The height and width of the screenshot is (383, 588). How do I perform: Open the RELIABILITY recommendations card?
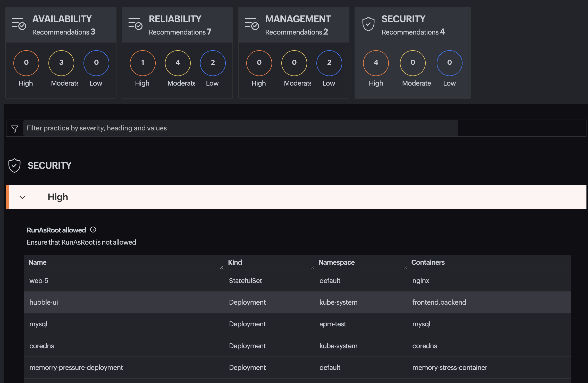pyautogui.click(x=177, y=53)
